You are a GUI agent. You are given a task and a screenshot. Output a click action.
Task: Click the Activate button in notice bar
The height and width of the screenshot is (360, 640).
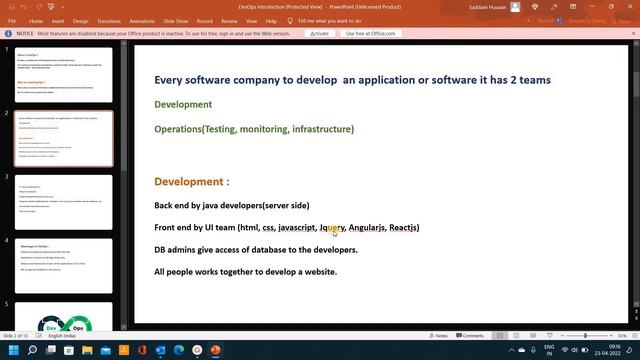click(x=320, y=33)
